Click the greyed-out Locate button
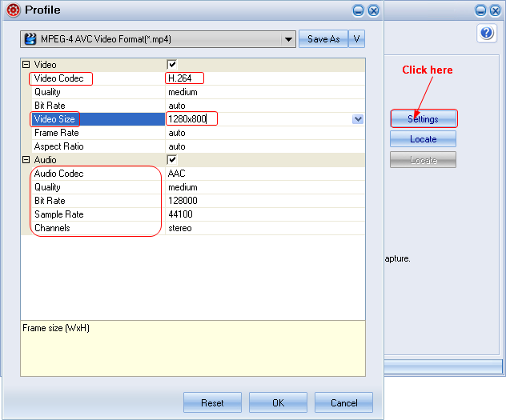This screenshot has width=506, height=420. (x=424, y=160)
